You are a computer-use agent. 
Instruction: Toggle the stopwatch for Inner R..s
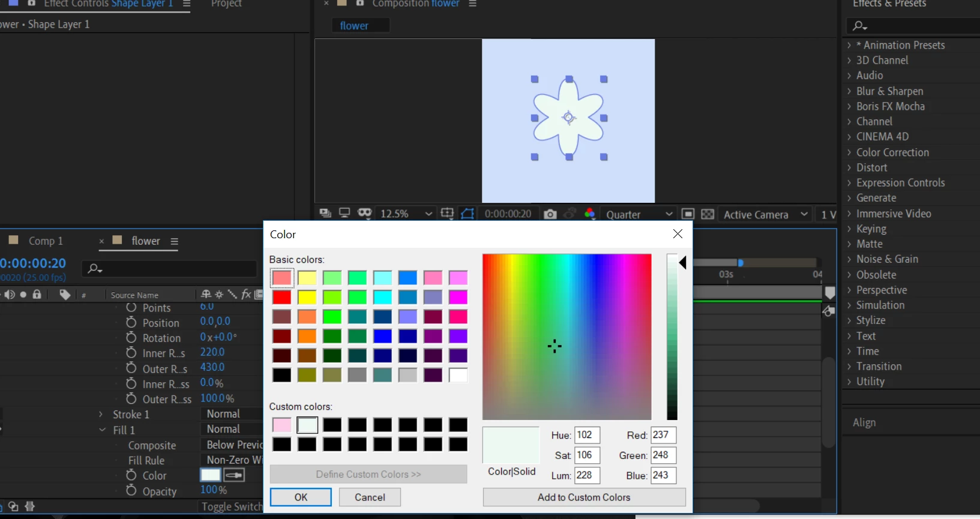tap(131, 352)
